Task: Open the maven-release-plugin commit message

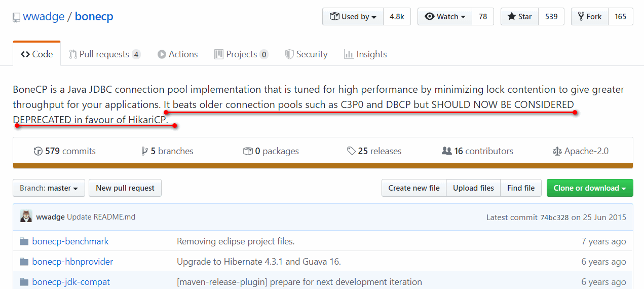Action: click(x=299, y=282)
